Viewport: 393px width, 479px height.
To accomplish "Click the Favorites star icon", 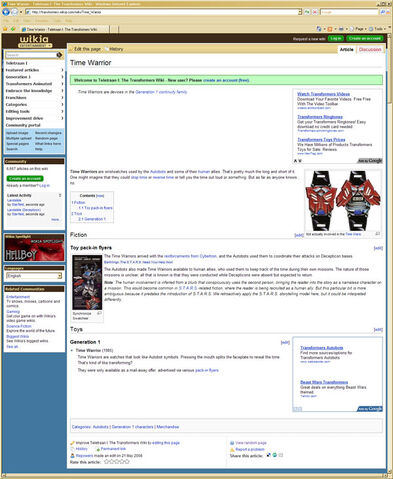I will pos(5,29).
